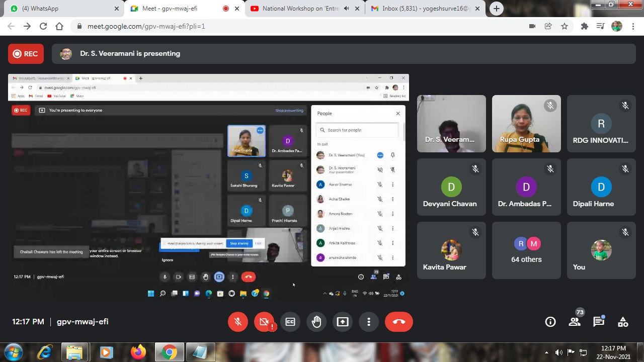The image size is (644, 362).
Task: Click the REC recording indicator
Action: (26, 54)
